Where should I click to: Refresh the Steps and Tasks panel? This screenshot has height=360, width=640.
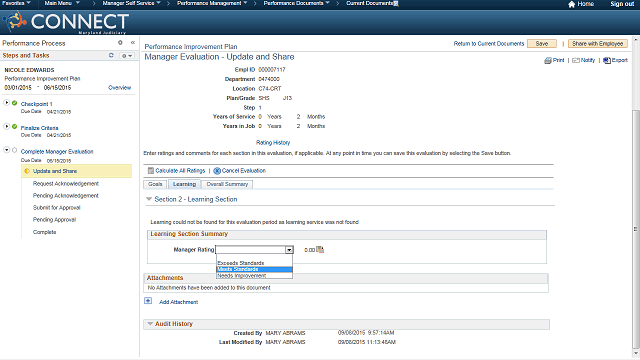click(111, 55)
